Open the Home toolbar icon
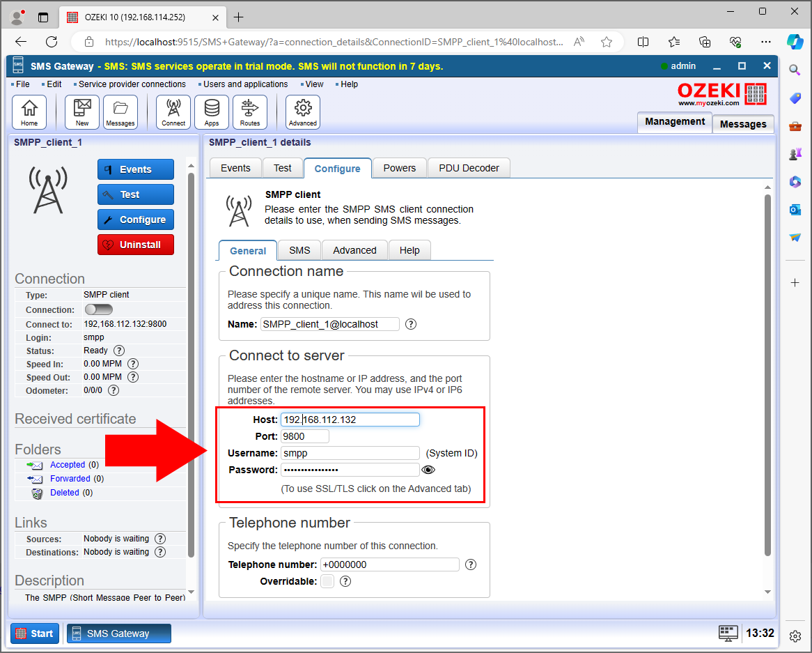The height and width of the screenshot is (653, 812). (x=29, y=112)
